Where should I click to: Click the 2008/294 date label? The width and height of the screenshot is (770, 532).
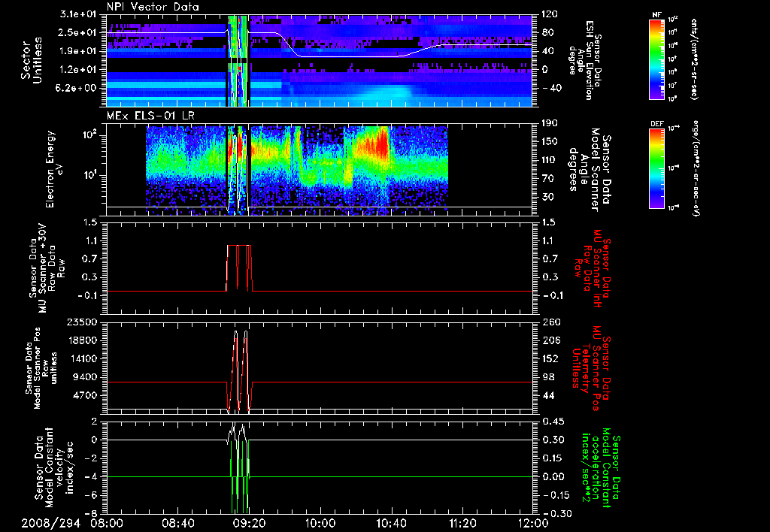pos(50,523)
